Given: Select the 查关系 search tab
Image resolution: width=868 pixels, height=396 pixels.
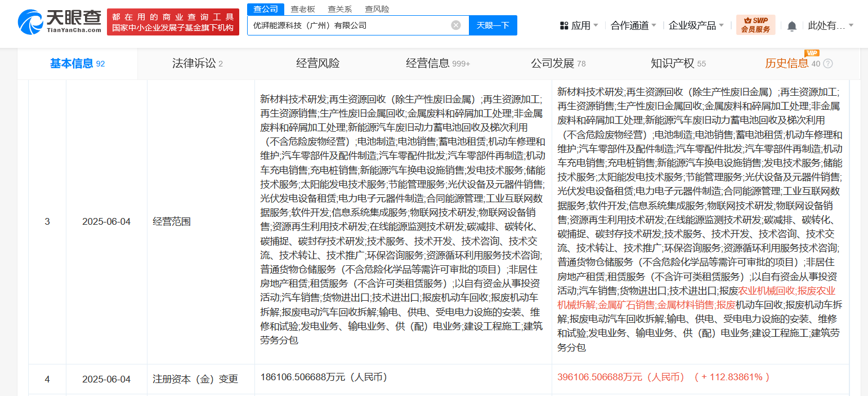Looking at the screenshot, I should point(340,9).
